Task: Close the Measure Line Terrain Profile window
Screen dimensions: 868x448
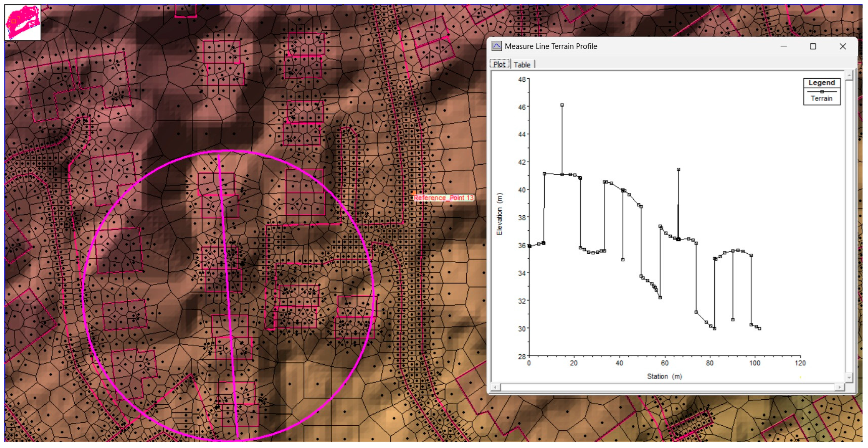Action: [x=842, y=47]
